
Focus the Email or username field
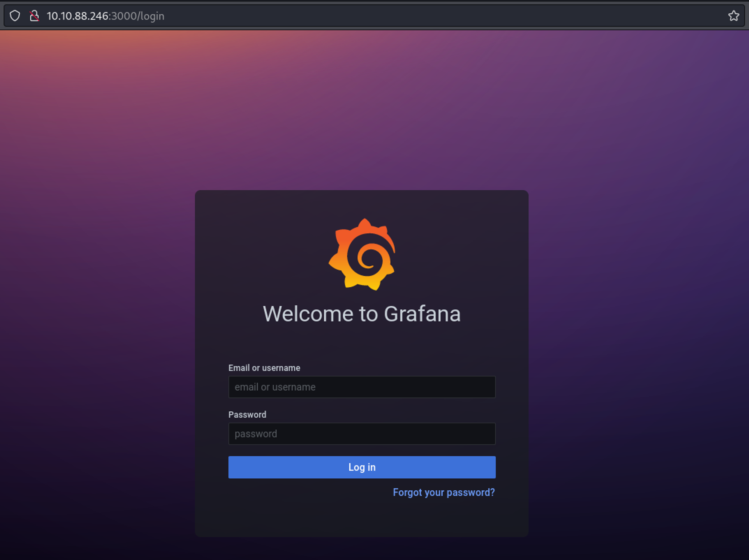[362, 387]
